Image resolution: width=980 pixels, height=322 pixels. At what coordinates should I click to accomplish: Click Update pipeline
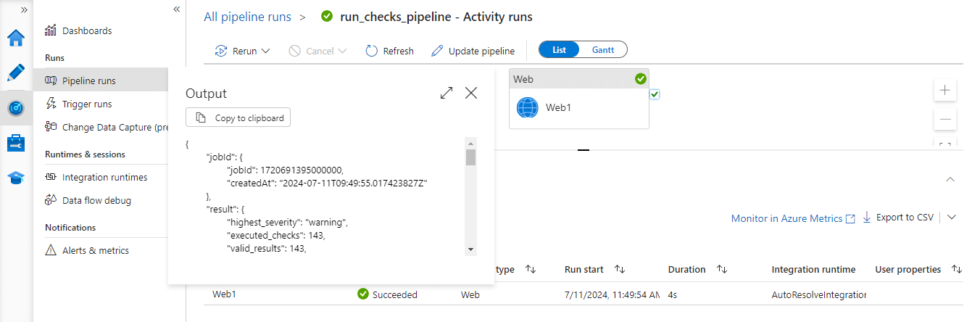click(473, 51)
